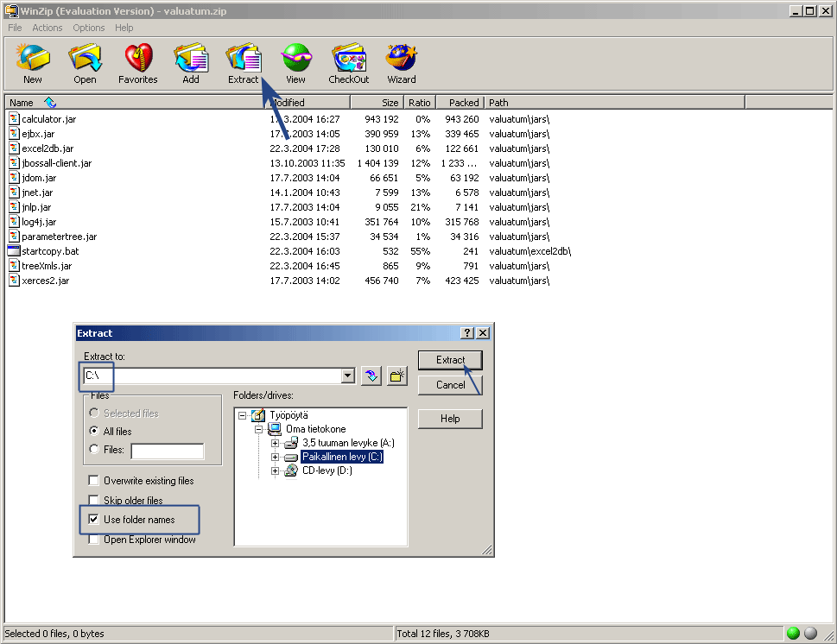Click the jdom.jar file icon
This screenshot has width=837, height=644.
coord(14,177)
